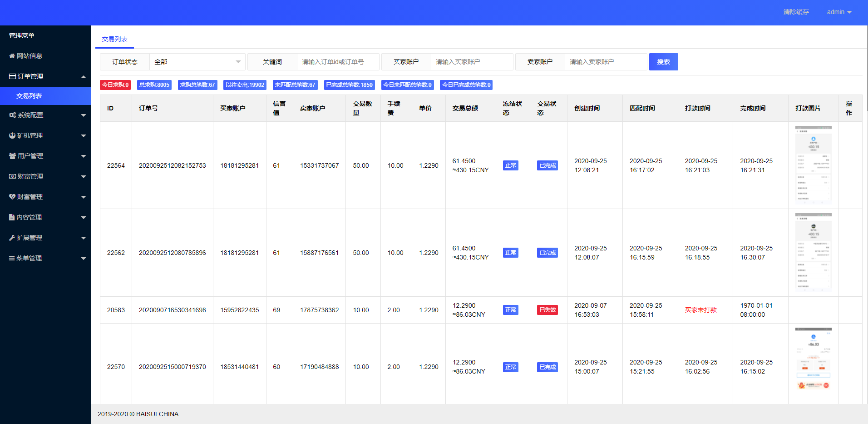Click the 搜索 button
Viewport: 868px width, 424px height.
663,62
